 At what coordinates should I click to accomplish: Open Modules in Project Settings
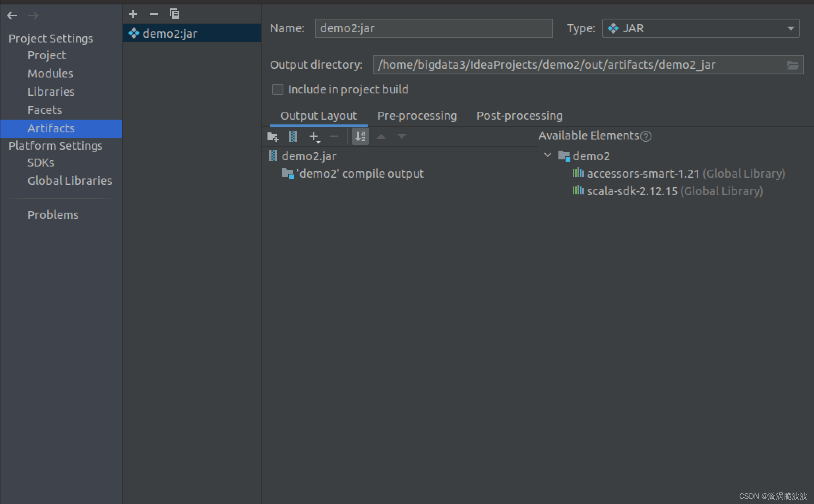50,74
